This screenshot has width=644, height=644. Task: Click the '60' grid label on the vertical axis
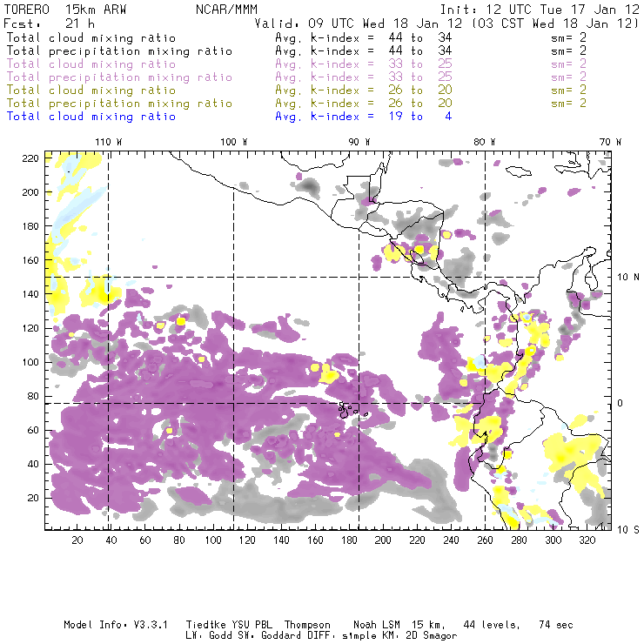pos(33,431)
